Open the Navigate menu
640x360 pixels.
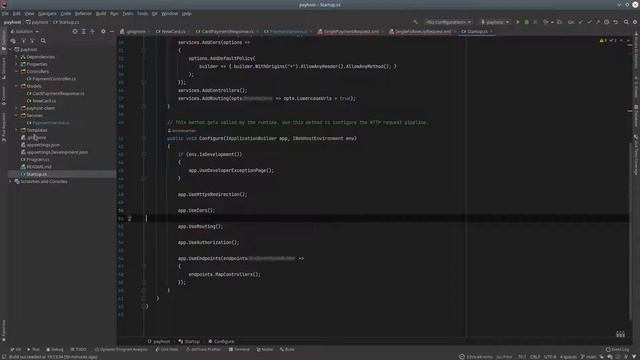[x=47, y=13]
